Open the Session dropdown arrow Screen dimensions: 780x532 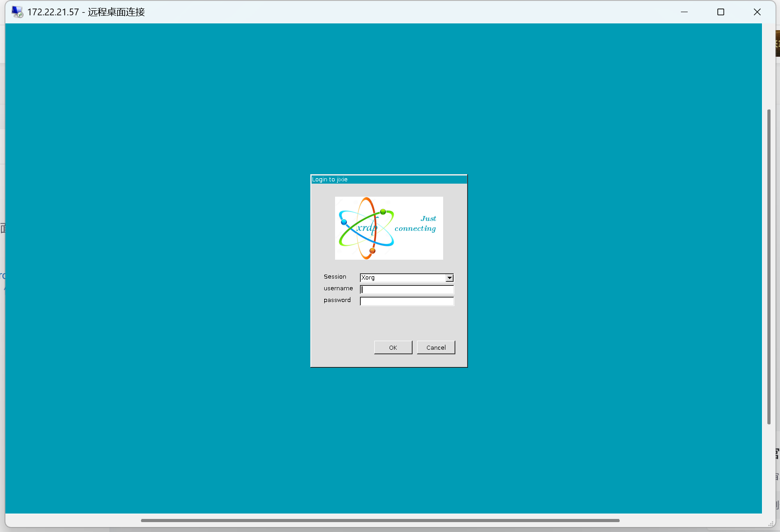pos(449,278)
